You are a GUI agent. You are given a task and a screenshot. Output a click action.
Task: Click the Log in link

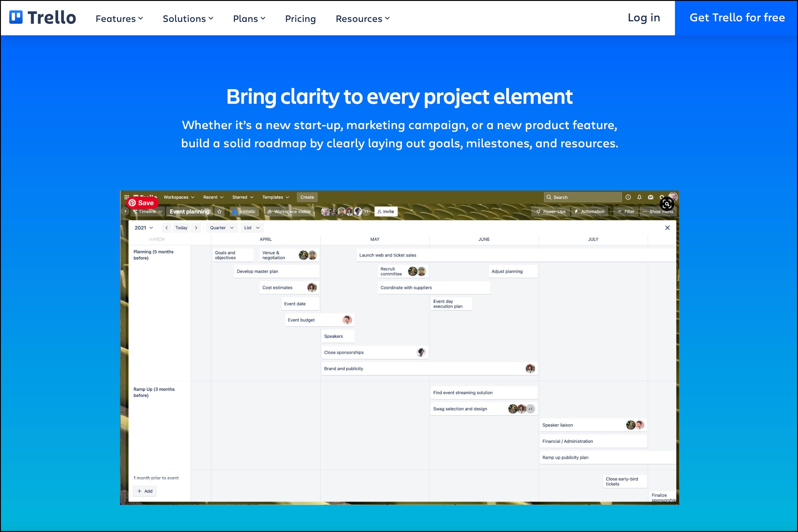[644, 18]
